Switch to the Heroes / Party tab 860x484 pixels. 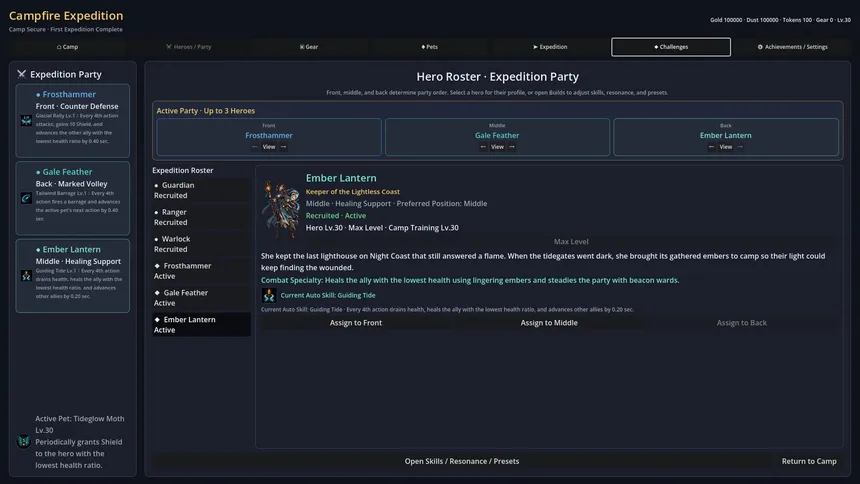[x=188, y=47]
